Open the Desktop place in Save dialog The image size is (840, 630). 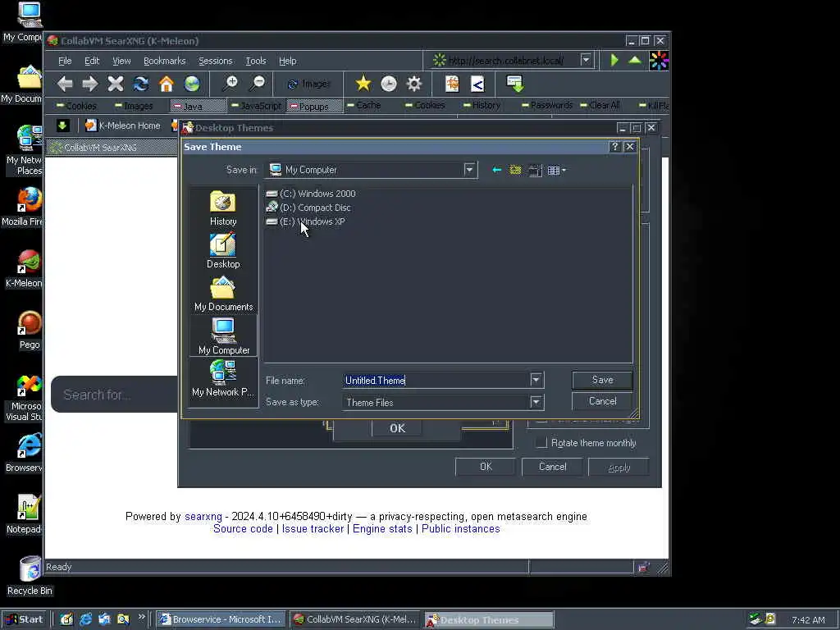click(223, 251)
